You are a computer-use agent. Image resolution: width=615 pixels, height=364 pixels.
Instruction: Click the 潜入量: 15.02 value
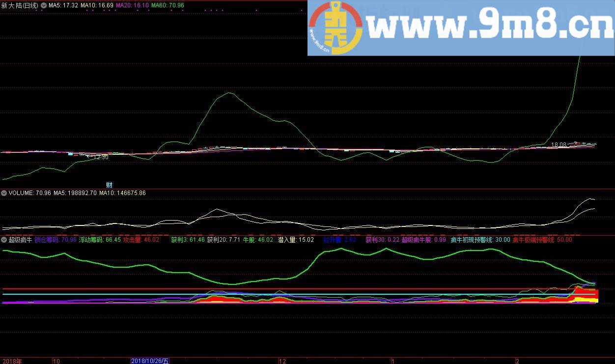point(296,240)
